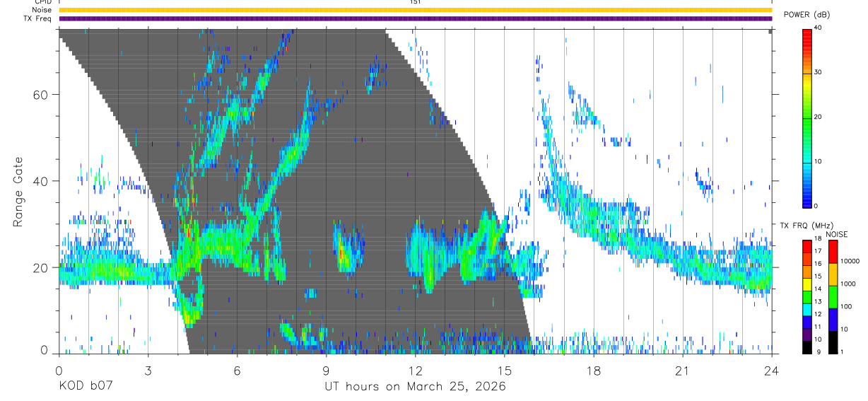The image size is (868, 401).
Task: Click the yellow Noise strip above the plot
Action: point(416,10)
